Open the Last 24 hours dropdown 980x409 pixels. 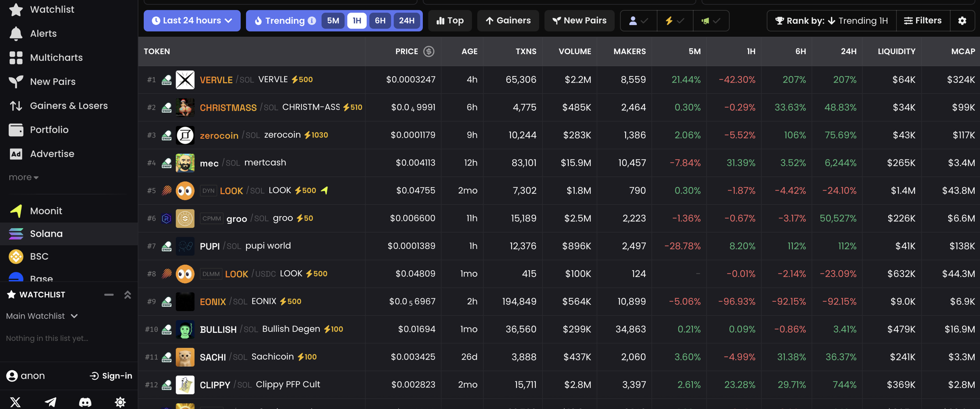tap(192, 21)
